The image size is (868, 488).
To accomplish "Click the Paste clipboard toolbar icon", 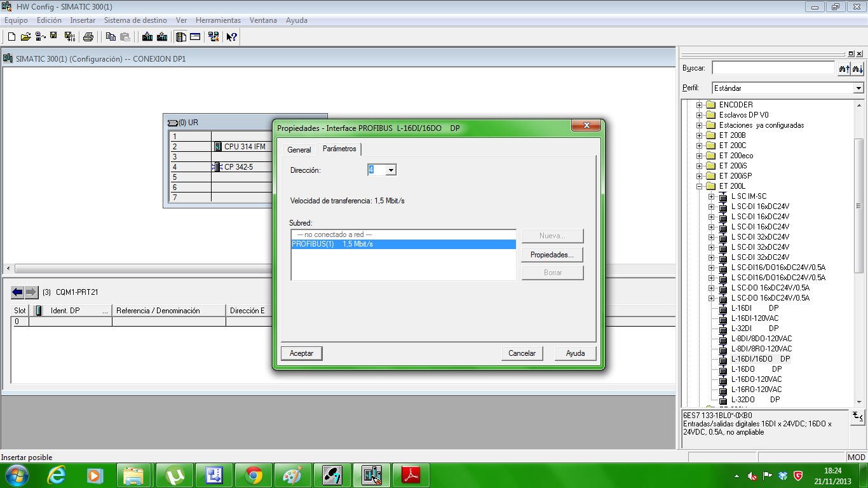I will pos(125,37).
